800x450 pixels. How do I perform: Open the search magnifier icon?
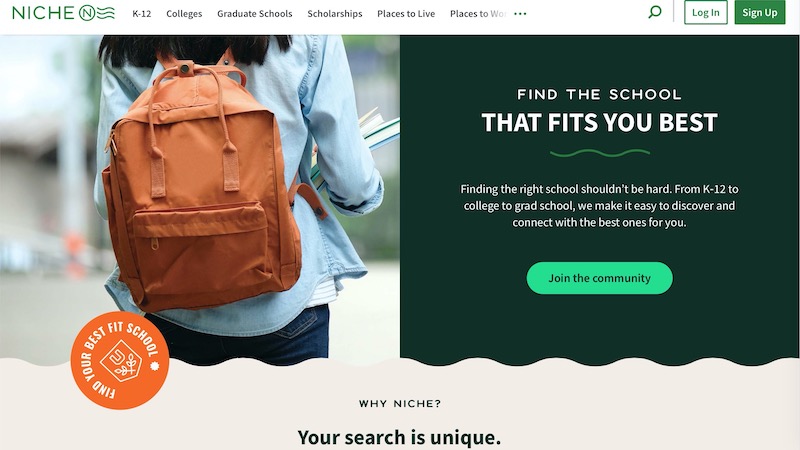coord(655,12)
